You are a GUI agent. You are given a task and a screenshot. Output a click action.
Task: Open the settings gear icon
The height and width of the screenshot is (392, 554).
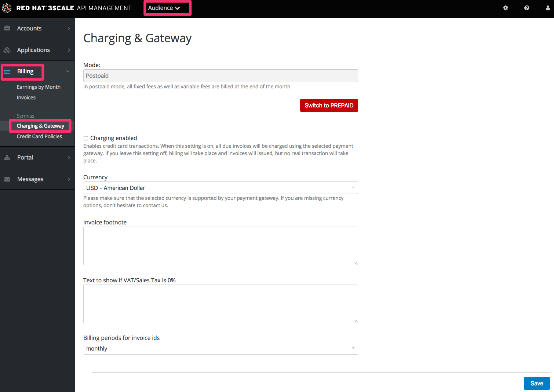pos(506,8)
